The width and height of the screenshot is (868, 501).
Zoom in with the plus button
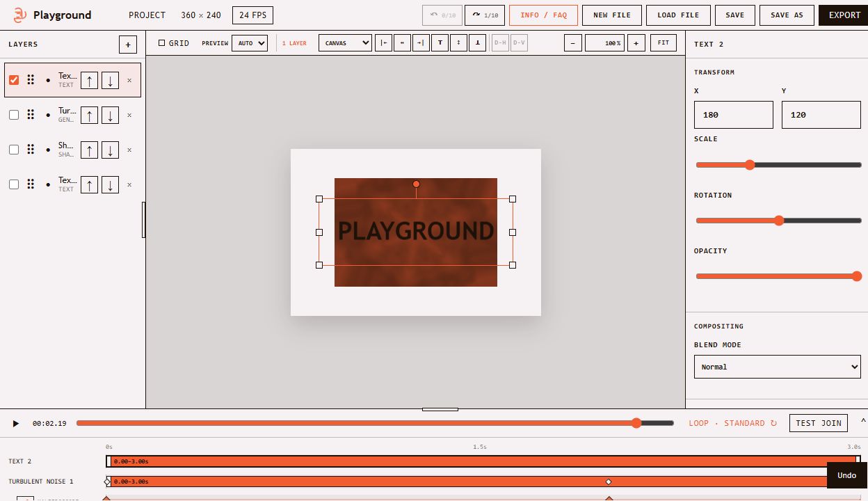(636, 43)
